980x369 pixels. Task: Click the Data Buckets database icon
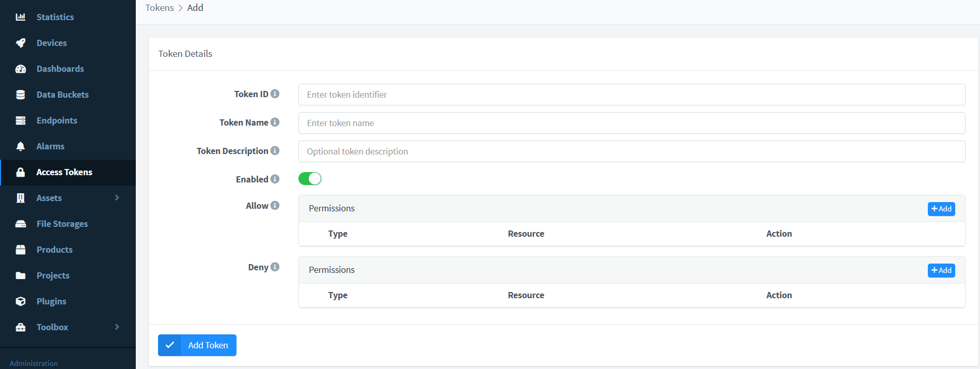21,95
